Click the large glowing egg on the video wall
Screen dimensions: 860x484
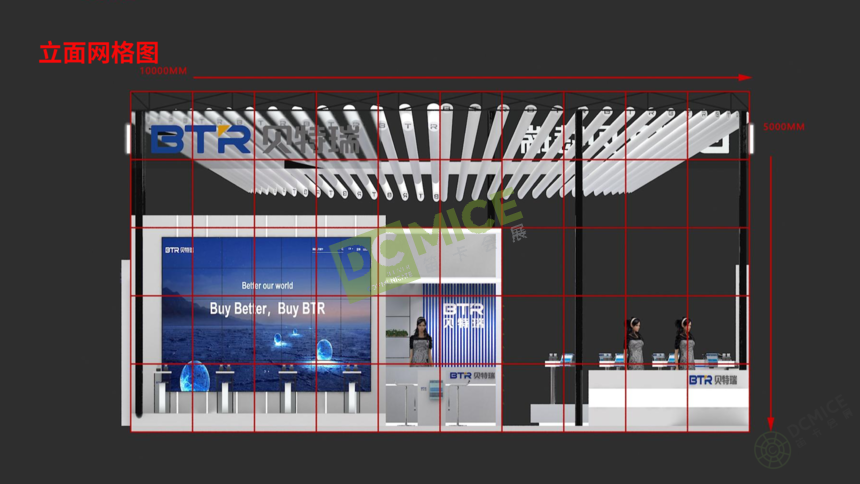point(195,376)
